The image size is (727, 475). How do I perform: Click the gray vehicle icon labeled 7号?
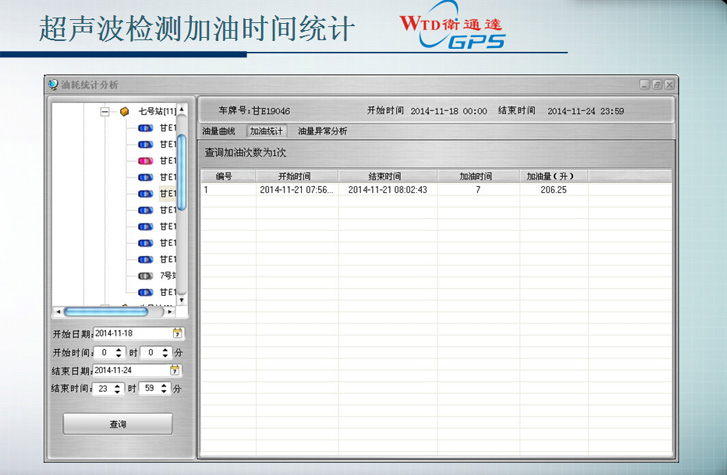[x=145, y=275]
